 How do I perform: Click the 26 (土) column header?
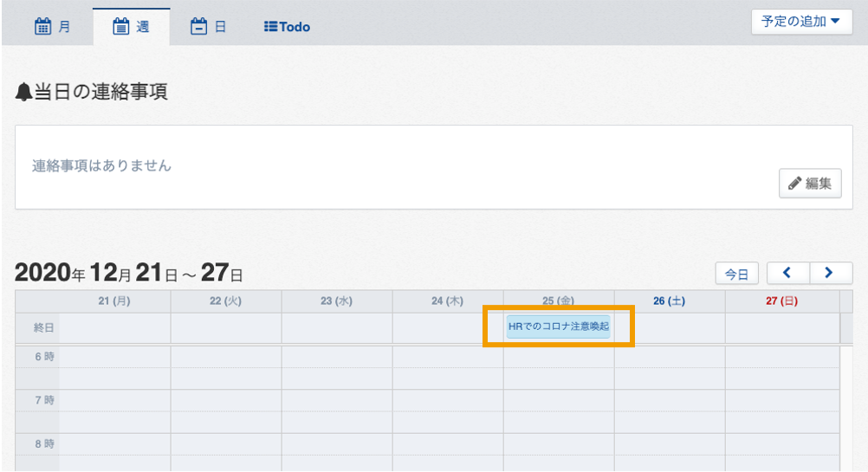click(x=670, y=301)
